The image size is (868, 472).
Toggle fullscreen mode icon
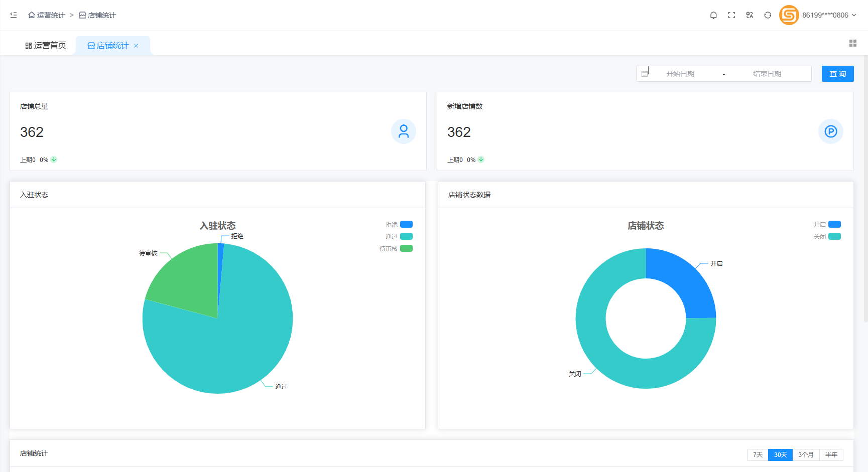click(731, 15)
